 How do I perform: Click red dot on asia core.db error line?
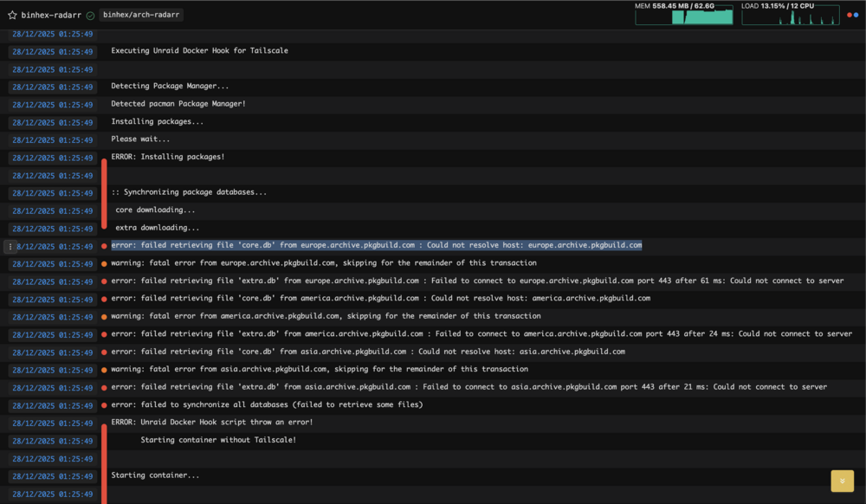[x=104, y=352]
